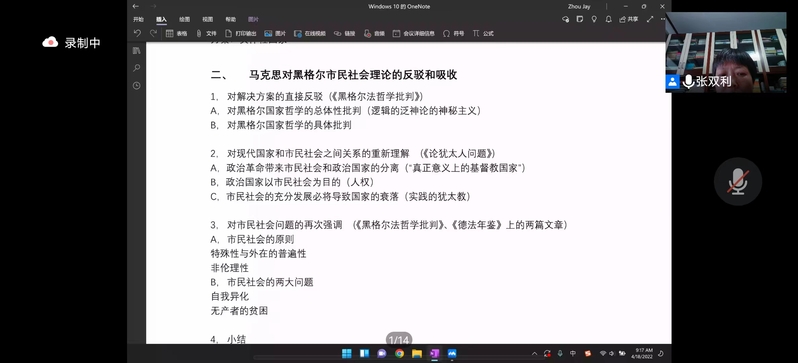This screenshot has height=363, width=798.
Task: Expand the more options ellipsis menu
Action: 663,19
